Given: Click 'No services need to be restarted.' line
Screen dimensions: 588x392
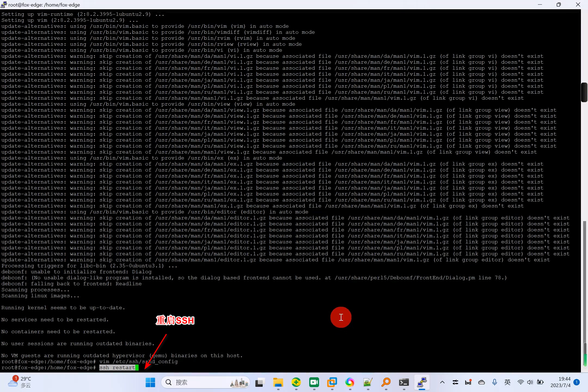Looking at the screenshot, I should tap(55, 320).
